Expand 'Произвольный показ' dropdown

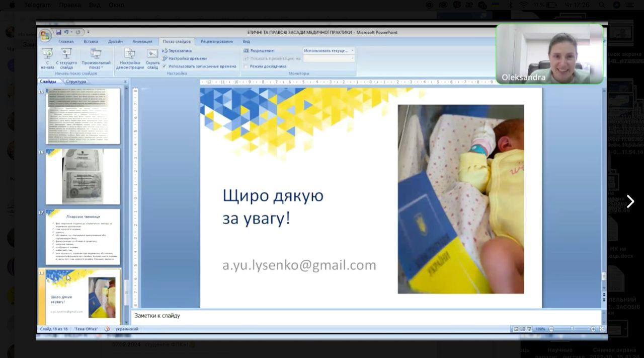point(96,59)
